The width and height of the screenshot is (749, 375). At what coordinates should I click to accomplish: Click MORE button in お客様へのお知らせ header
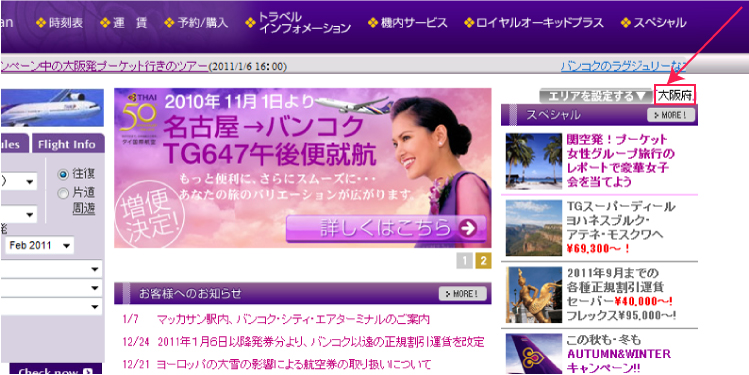462,294
